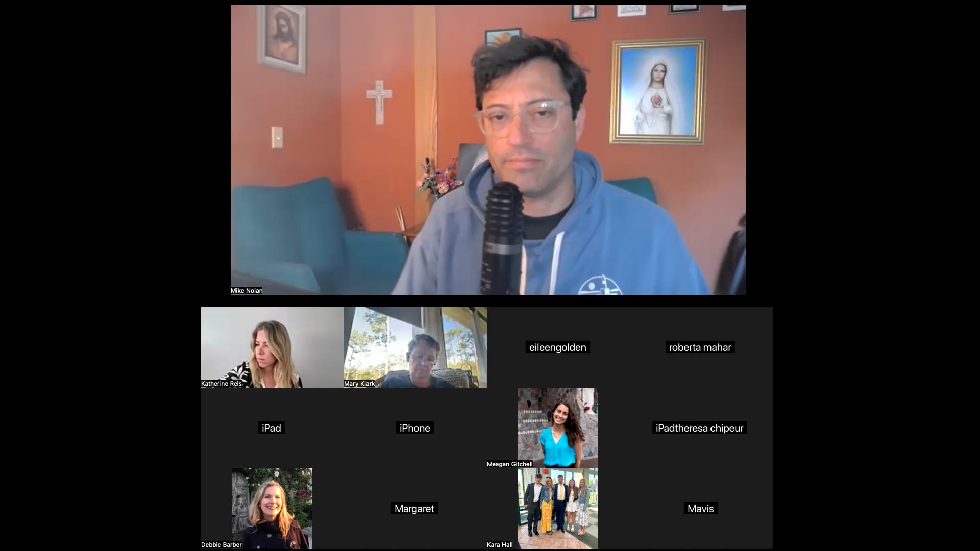Select the Mavis participant tile

(x=700, y=509)
